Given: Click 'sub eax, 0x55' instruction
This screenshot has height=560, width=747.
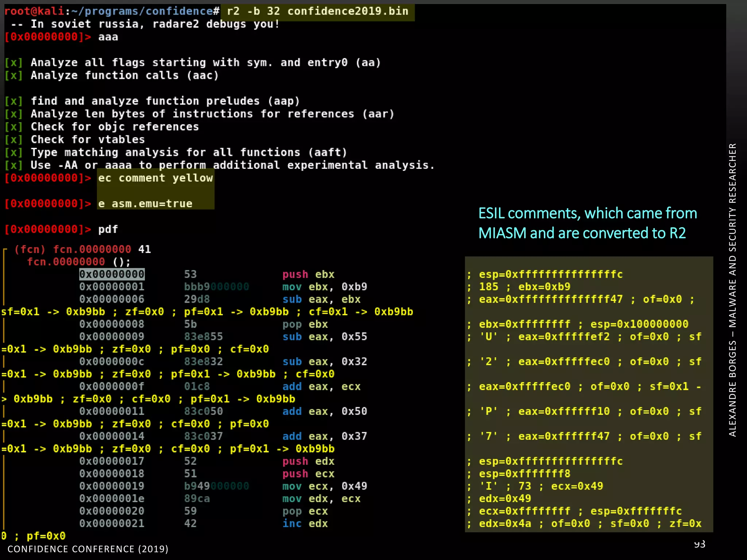Looking at the screenshot, I should [x=325, y=337].
